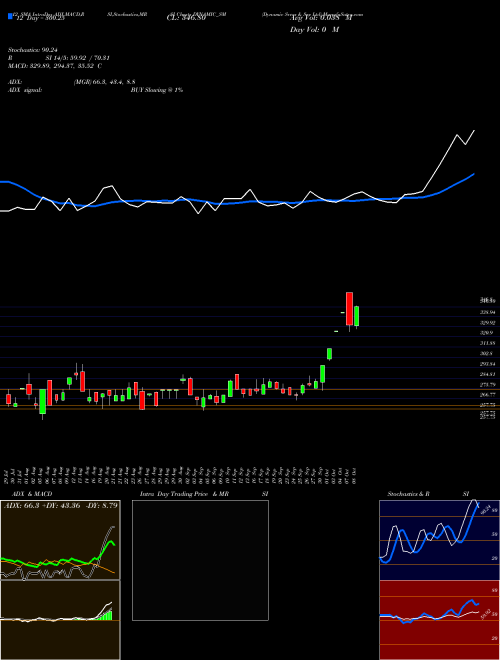
Task: Click the 'Stochastics: 99.24' reading
Action: [32, 50]
